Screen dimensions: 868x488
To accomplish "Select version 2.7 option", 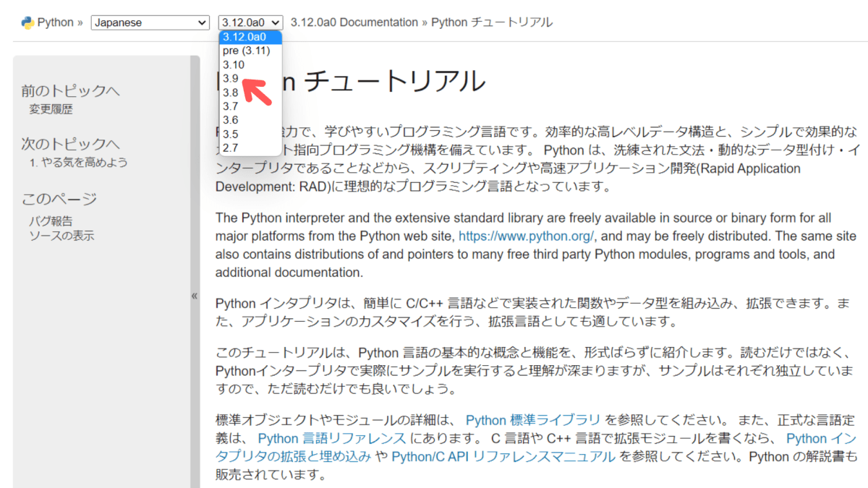I will point(250,147).
